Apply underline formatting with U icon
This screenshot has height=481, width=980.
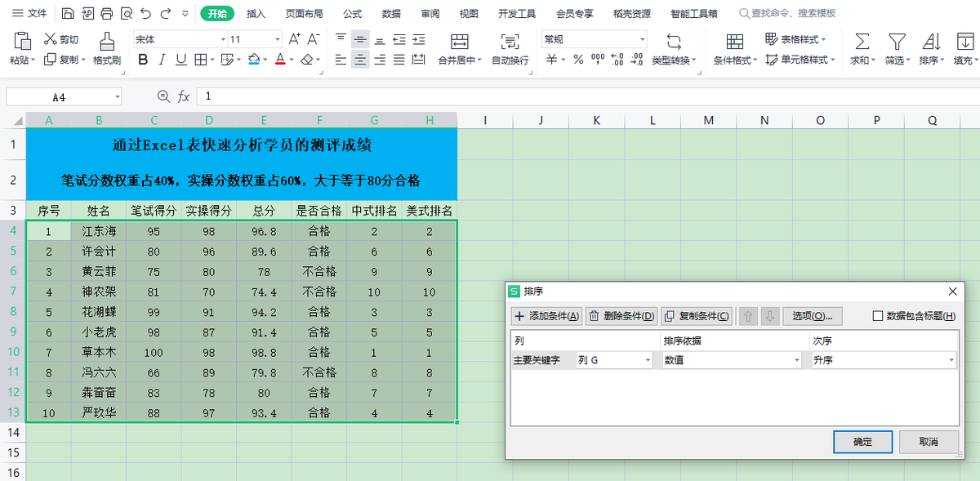click(180, 60)
